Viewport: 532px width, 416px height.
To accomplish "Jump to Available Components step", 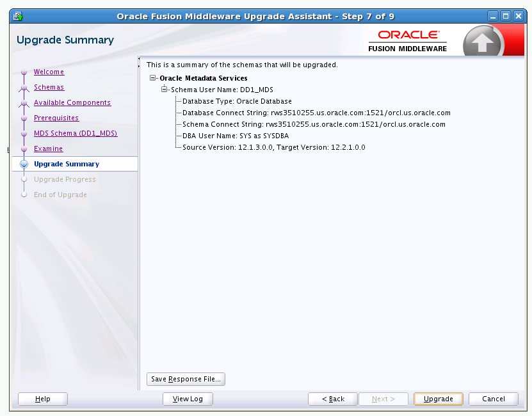I will pos(72,102).
